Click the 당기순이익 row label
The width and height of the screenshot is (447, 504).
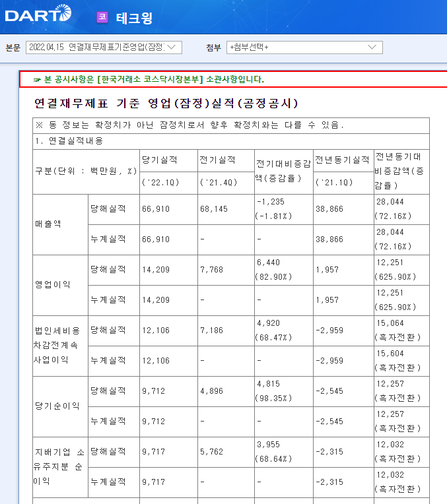coord(57,406)
